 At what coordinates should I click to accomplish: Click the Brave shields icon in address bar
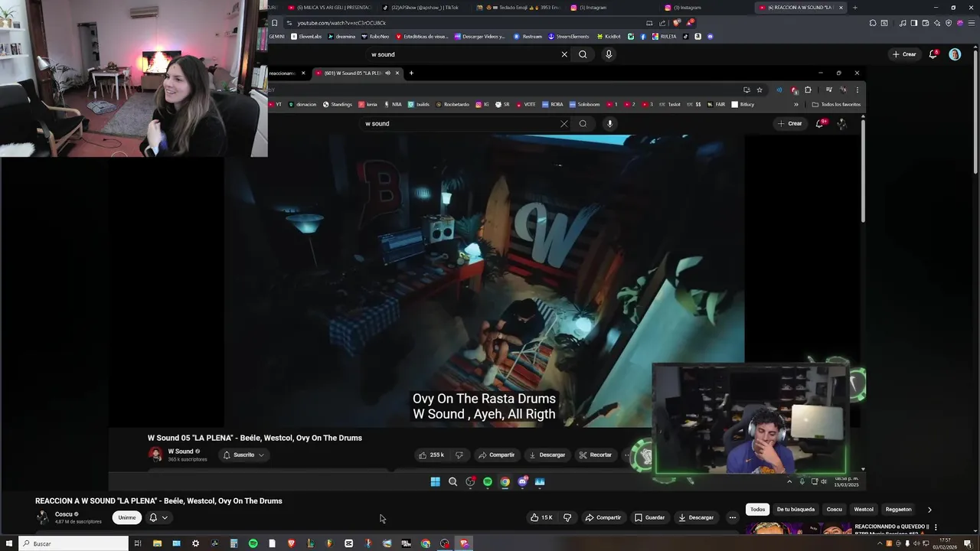point(677,23)
